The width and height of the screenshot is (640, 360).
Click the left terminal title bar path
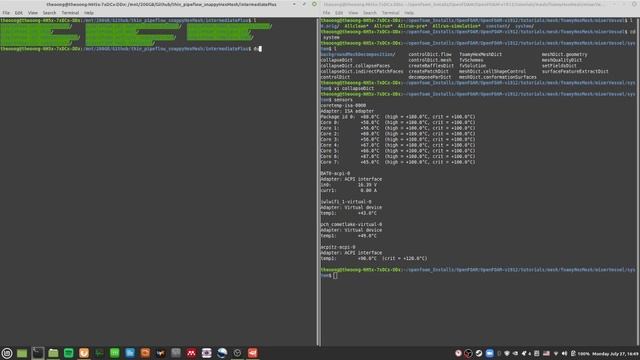point(161,4)
